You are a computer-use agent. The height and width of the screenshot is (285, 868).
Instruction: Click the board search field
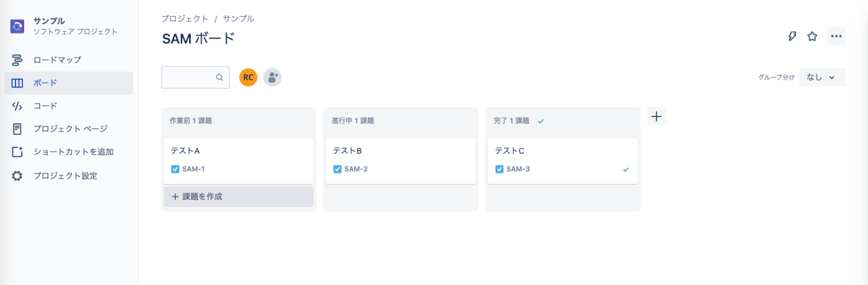189,77
